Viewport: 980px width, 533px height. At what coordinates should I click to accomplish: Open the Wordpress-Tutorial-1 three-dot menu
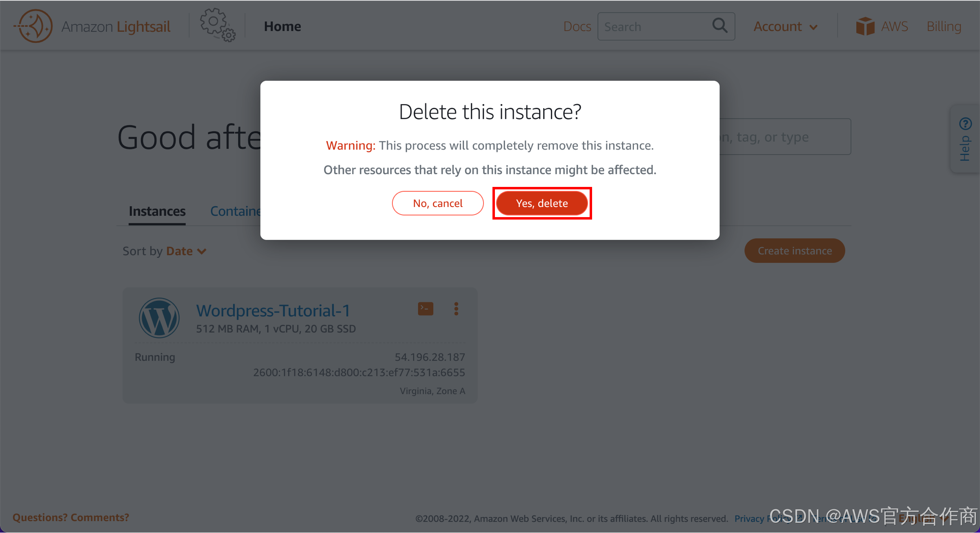(x=456, y=309)
